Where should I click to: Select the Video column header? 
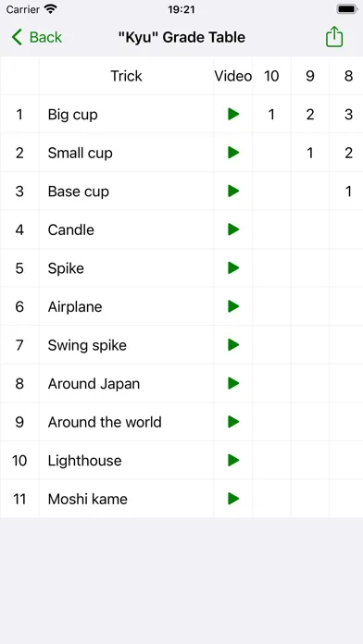(x=233, y=76)
